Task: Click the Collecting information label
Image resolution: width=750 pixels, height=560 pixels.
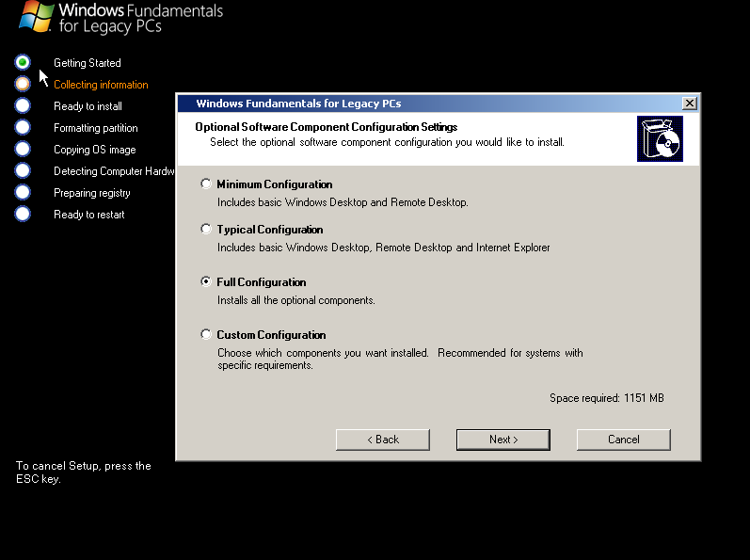Action: tap(101, 85)
